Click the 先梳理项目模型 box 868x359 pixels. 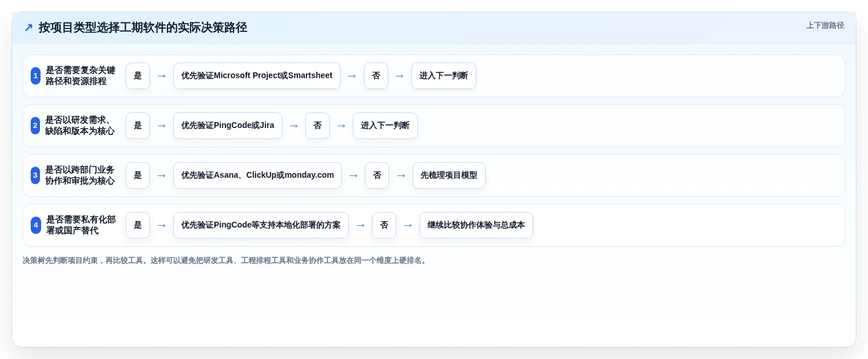[449, 175]
